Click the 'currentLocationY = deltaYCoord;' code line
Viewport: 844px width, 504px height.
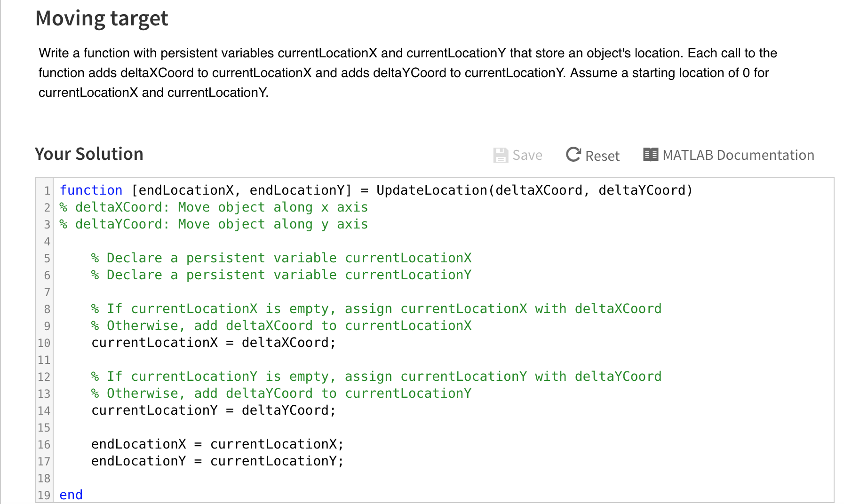pos(213,410)
